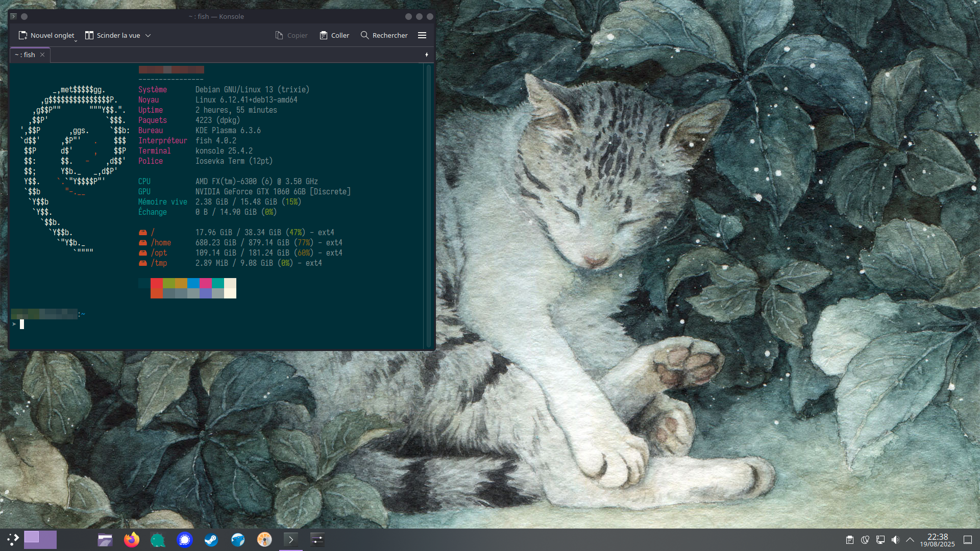Open Konsole hamburger menu
This screenshot has height=551, width=980.
click(422, 35)
